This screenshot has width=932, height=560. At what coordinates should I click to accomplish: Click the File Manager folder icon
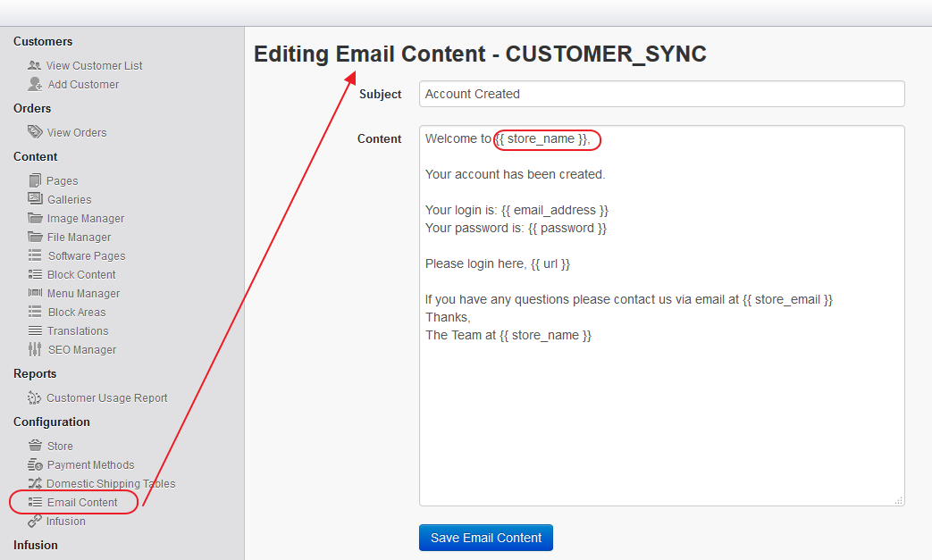click(x=35, y=237)
